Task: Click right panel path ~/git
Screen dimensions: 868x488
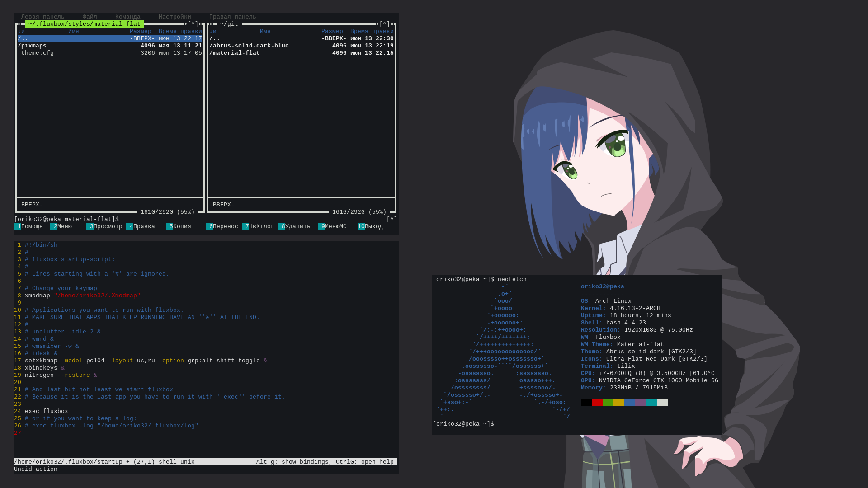Action: [x=229, y=24]
